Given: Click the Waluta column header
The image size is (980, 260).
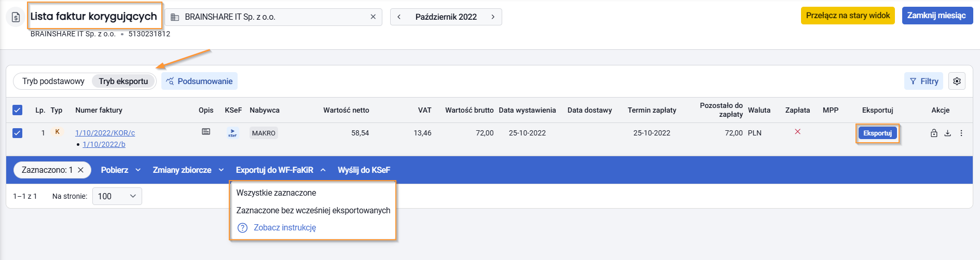Looking at the screenshot, I should click(x=759, y=110).
